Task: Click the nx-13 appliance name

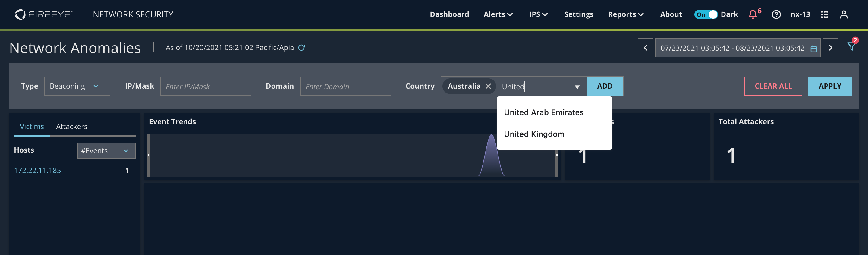Action: 800,14
